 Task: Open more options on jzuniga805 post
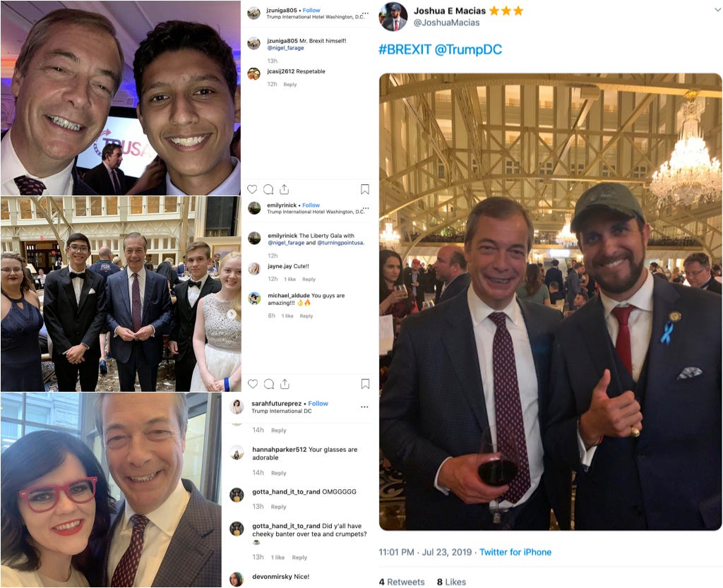point(365,13)
